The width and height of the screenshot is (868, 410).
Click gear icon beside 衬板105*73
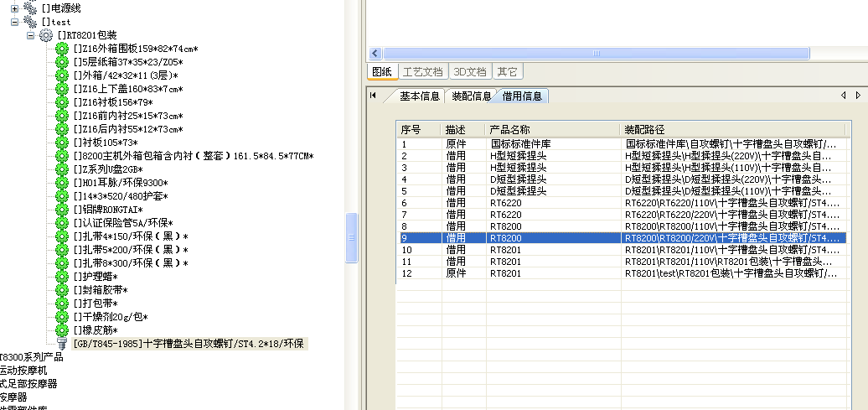pyautogui.click(x=62, y=143)
